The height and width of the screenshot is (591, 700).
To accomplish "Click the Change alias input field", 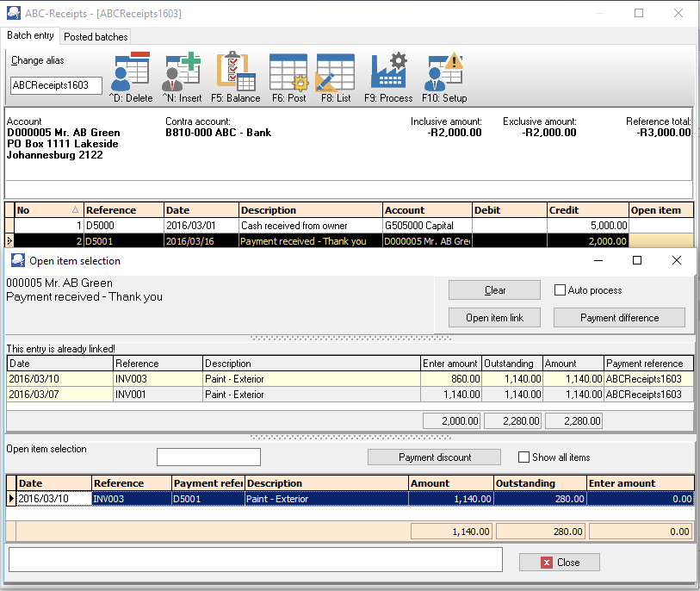I will coord(56,85).
